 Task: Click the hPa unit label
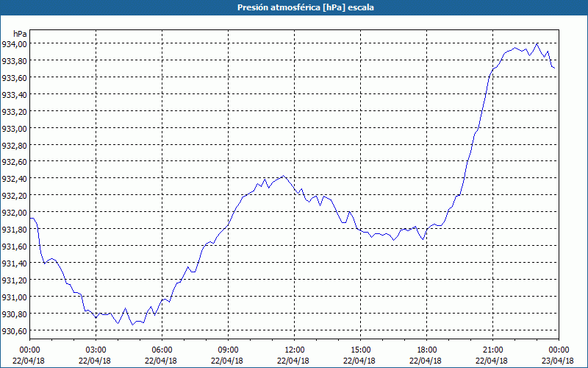[x=21, y=34]
